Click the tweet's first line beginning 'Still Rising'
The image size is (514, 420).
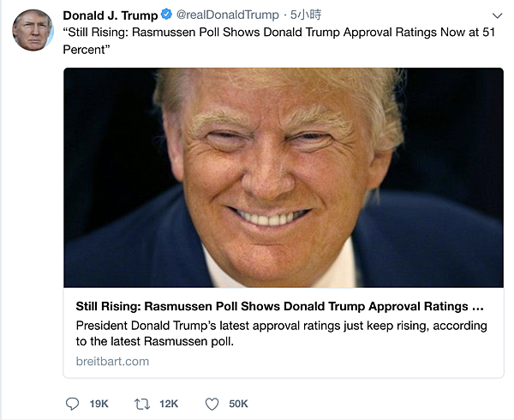(278, 32)
